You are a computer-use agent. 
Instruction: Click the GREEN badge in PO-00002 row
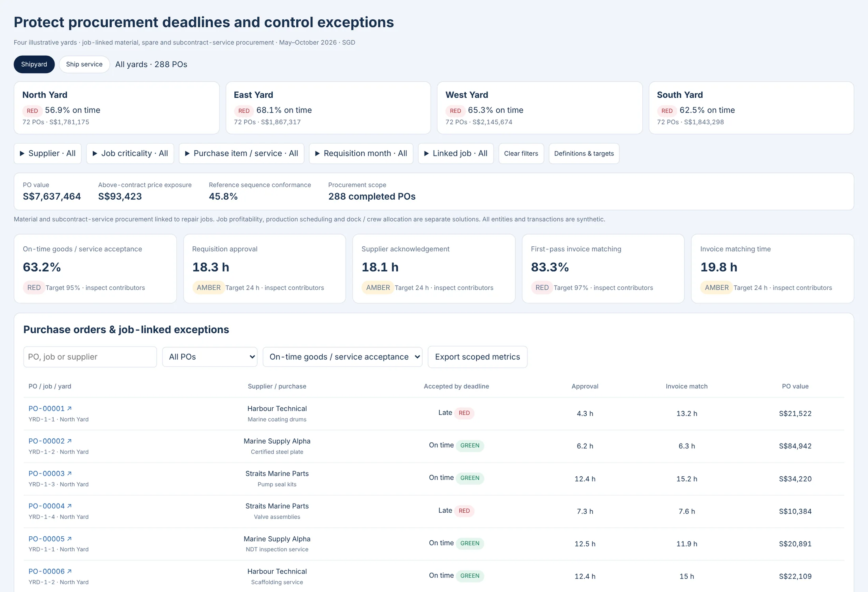point(470,446)
